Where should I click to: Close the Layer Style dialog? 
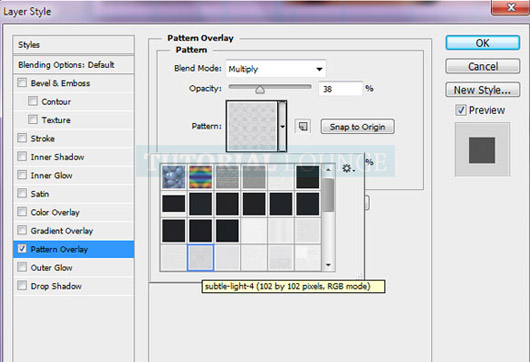tap(511, 7)
